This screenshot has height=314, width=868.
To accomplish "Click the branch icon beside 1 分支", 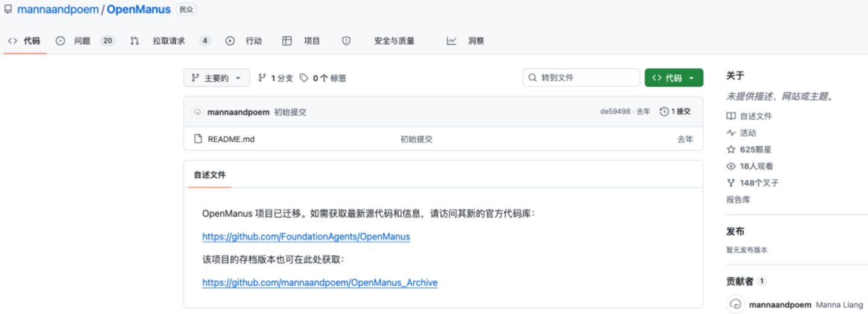I will pos(262,78).
